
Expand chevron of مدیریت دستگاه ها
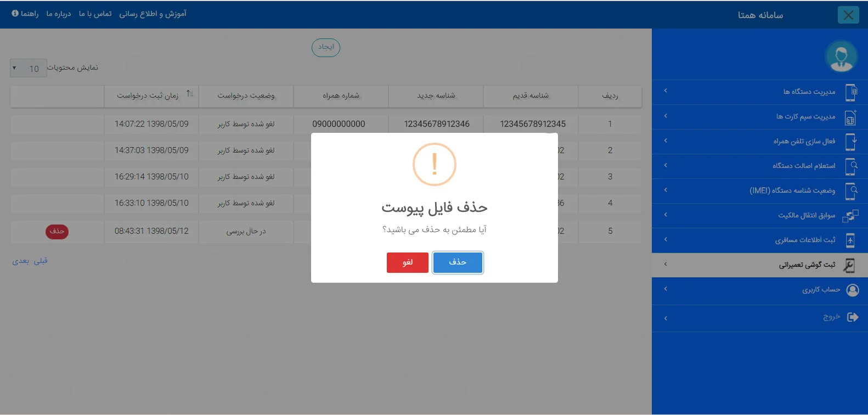coord(666,91)
